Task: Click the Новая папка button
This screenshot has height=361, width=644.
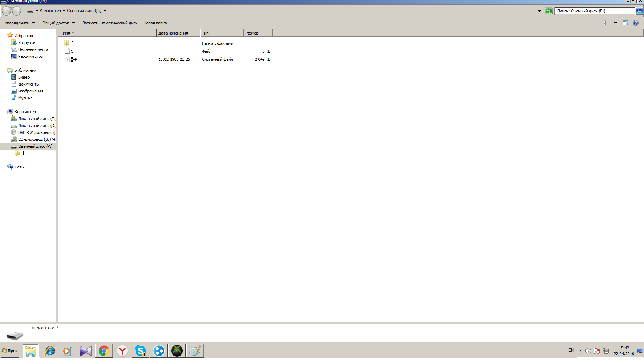Action: [x=155, y=23]
